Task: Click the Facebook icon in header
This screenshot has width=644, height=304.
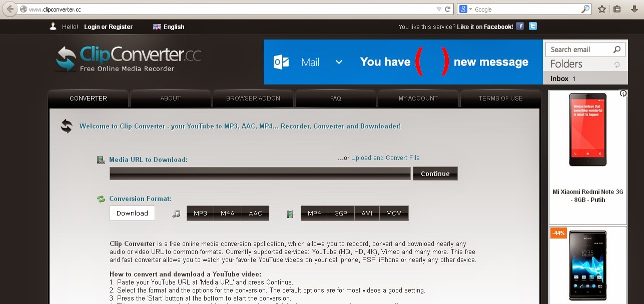Action: (x=520, y=26)
